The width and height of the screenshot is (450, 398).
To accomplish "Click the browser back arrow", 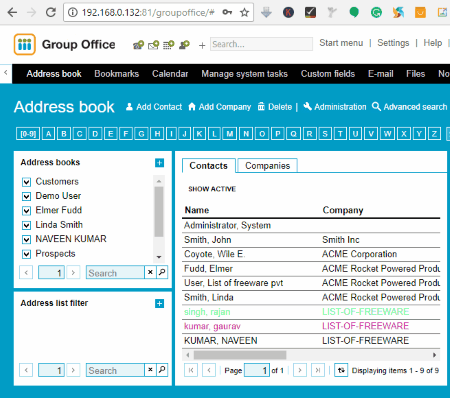I will 12,12.
